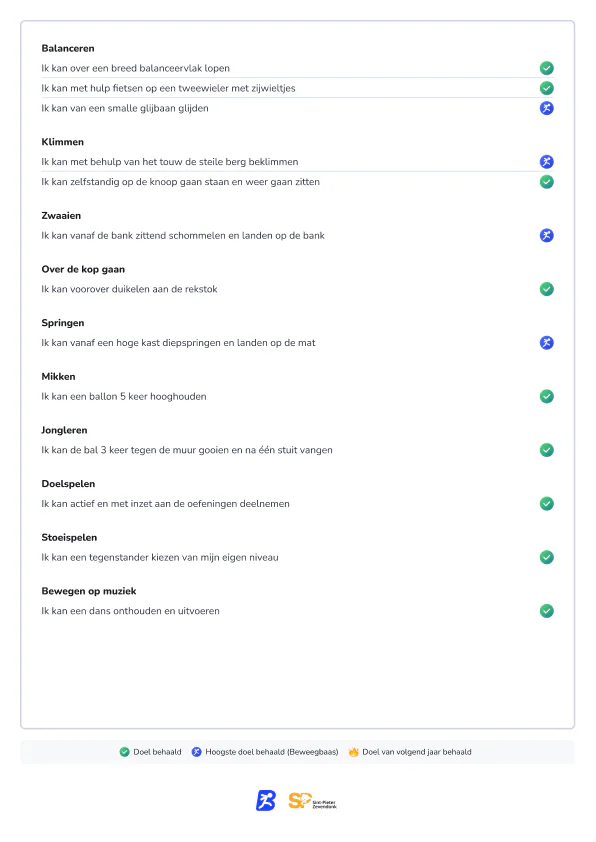Click flame icon 'Doel van volgend jaar behaald'
This screenshot has width=596, height=842.
353,752
